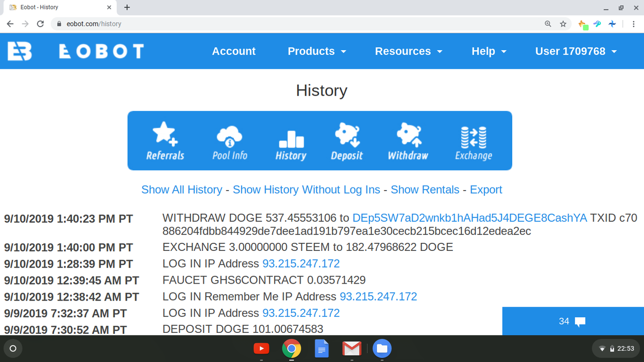Close the Eobot - History tab
644x362 pixels.
(x=109, y=8)
